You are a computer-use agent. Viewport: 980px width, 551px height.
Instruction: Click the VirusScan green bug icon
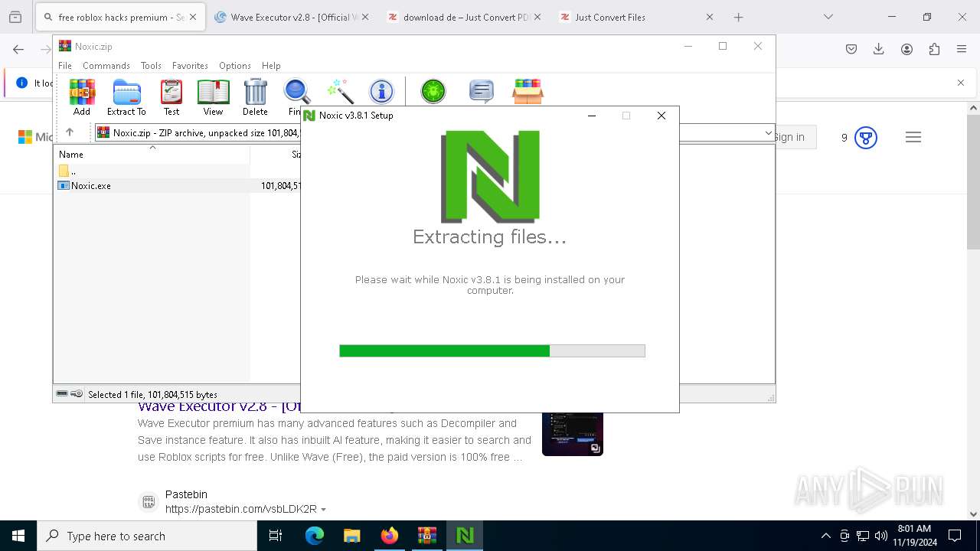coord(433,92)
